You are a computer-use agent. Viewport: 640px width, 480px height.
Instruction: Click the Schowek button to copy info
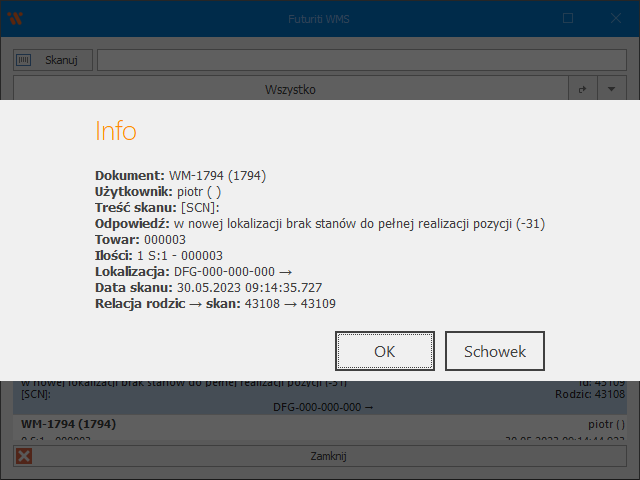[495, 351]
